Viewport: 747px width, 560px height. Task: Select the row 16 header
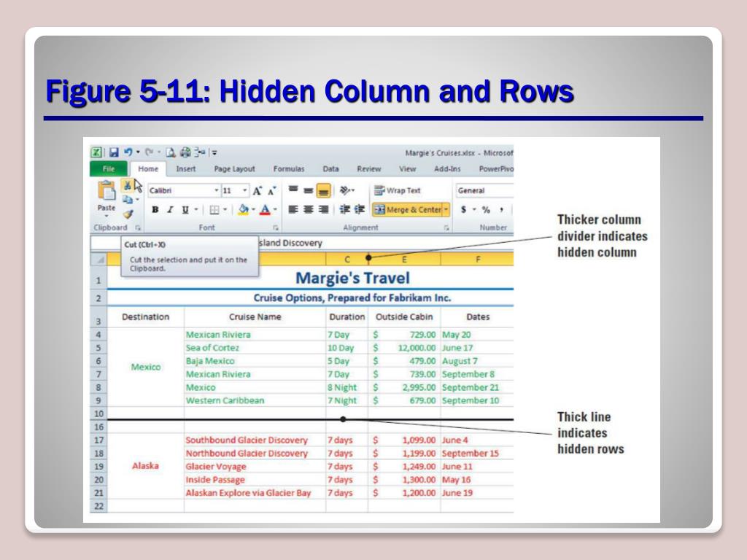click(x=98, y=427)
